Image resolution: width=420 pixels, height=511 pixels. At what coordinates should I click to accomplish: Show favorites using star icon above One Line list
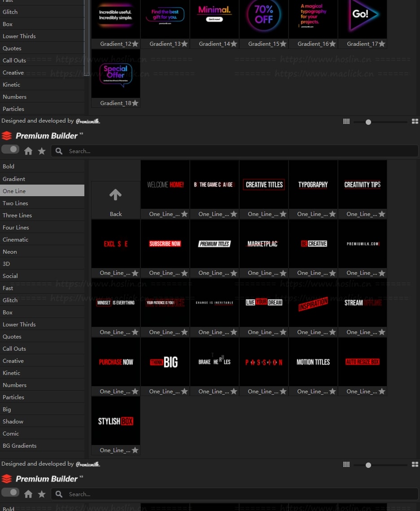42,151
